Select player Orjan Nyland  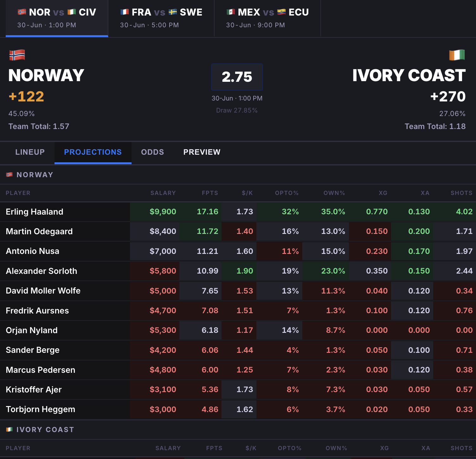tap(32, 330)
